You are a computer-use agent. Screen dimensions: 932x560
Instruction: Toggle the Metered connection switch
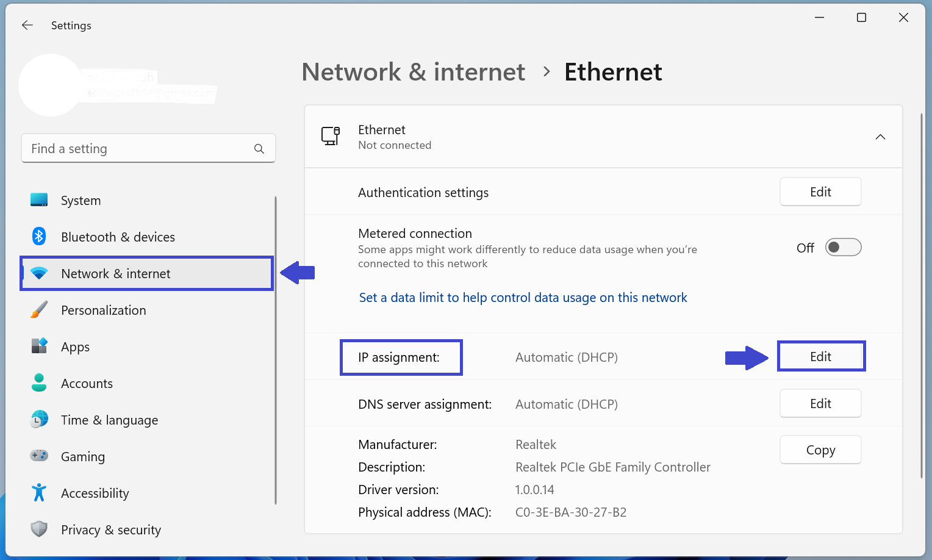tap(843, 247)
